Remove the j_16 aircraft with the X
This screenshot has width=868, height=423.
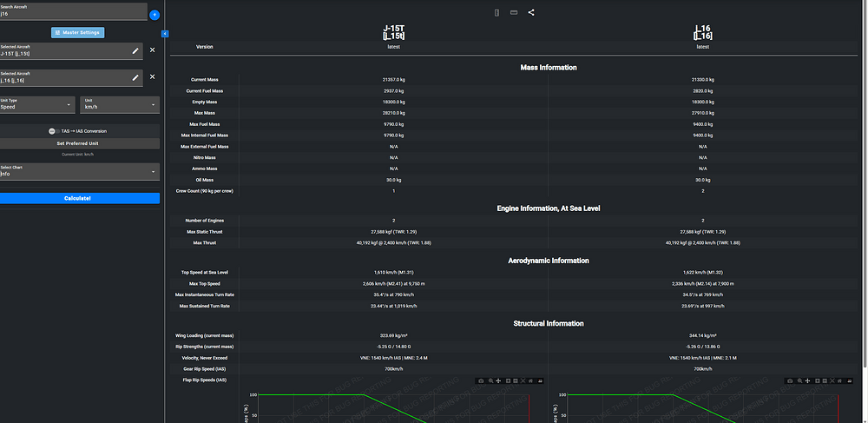[x=152, y=76]
